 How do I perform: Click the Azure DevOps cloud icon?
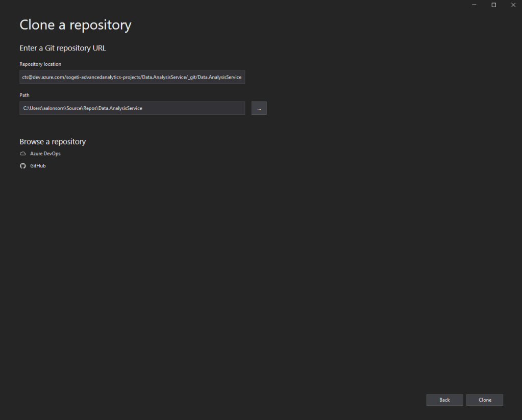click(22, 154)
